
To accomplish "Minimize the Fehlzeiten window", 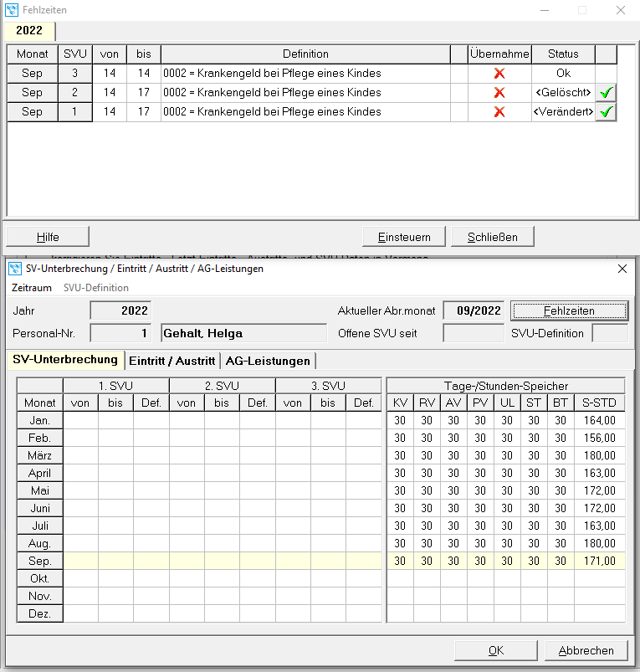I will coord(545,10).
